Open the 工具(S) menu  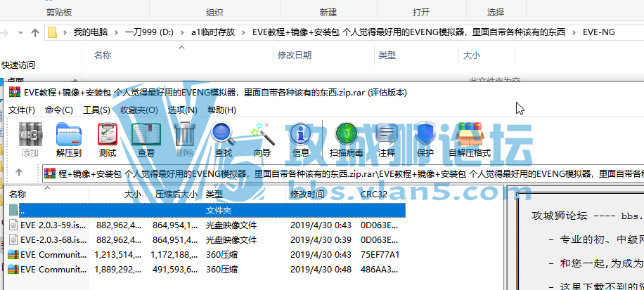pos(96,110)
